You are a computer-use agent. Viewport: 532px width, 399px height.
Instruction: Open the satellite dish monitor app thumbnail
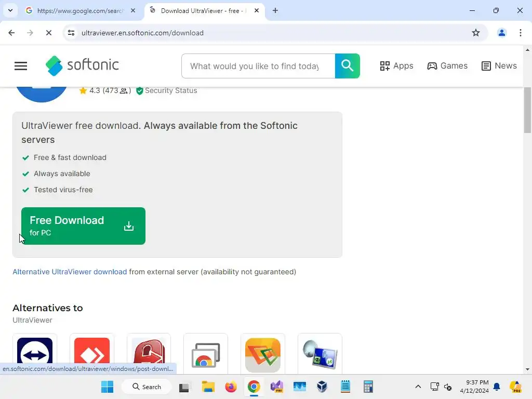[x=320, y=353]
